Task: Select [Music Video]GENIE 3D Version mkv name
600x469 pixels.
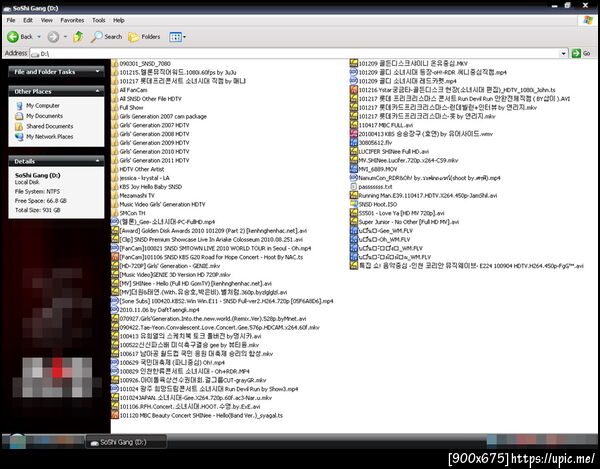Action: (175, 275)
